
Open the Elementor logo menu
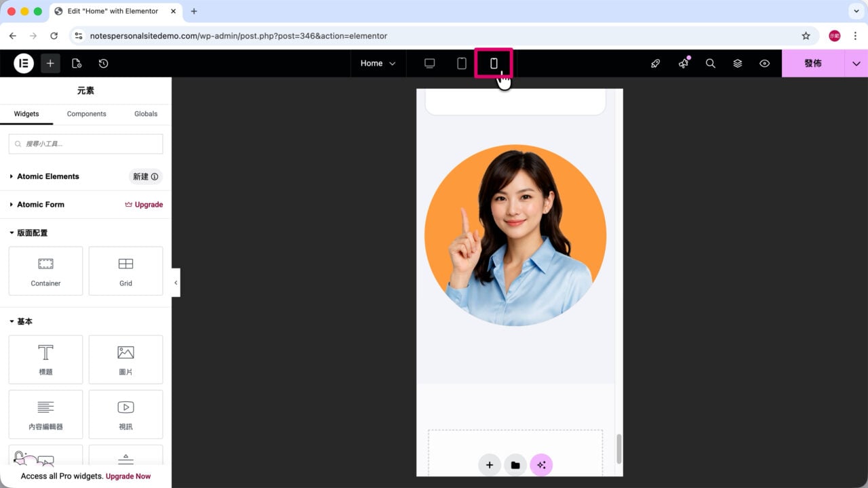(x=24, y=63)
